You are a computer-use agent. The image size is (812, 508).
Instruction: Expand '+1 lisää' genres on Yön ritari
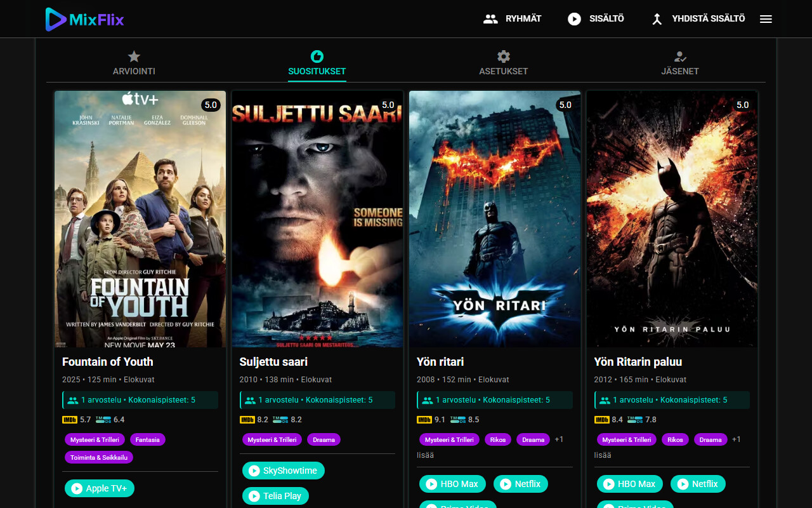[559, 439]
